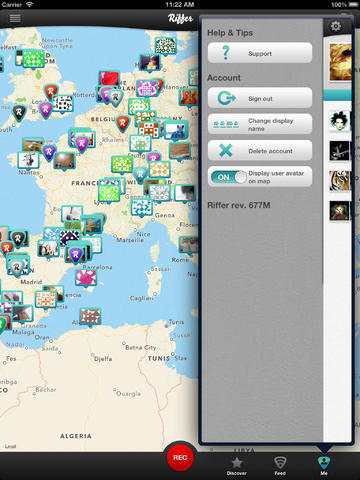Viewport: 360px width, 480px height.
Task: Open the pink pattern marker near Valencia coast
Action: (86, 278)
